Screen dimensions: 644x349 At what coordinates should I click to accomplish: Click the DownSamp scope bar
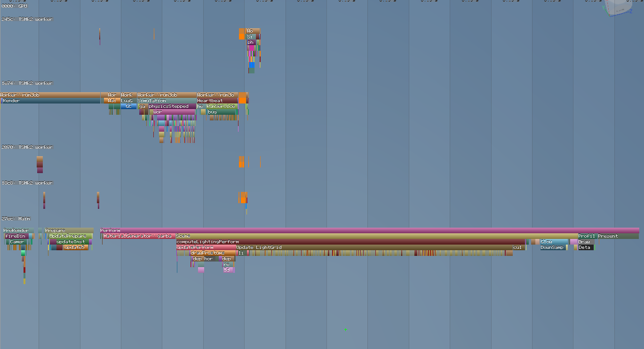coord(553,247)
